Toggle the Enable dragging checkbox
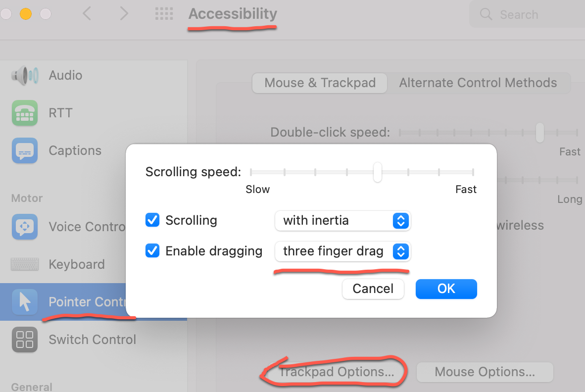 (x=152, y=250)
